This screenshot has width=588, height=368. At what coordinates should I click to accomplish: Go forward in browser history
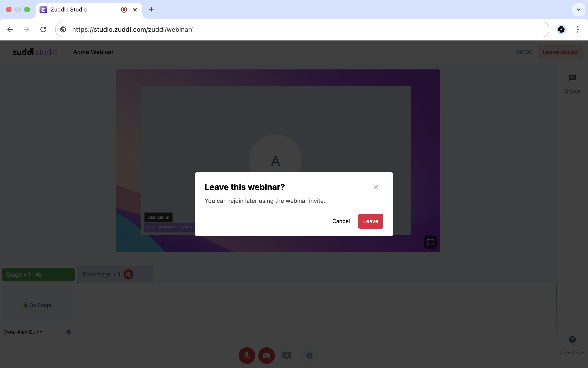point(26,29)
